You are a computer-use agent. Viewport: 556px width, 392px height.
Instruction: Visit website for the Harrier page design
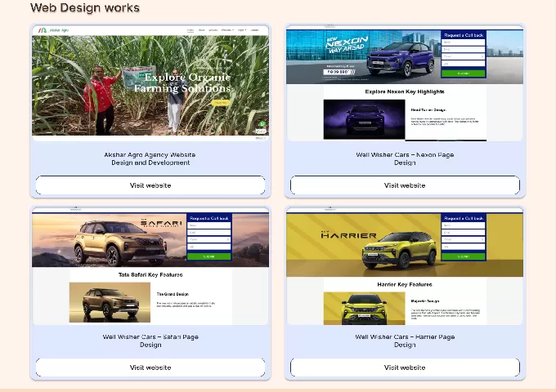click(x=405, y=367)
